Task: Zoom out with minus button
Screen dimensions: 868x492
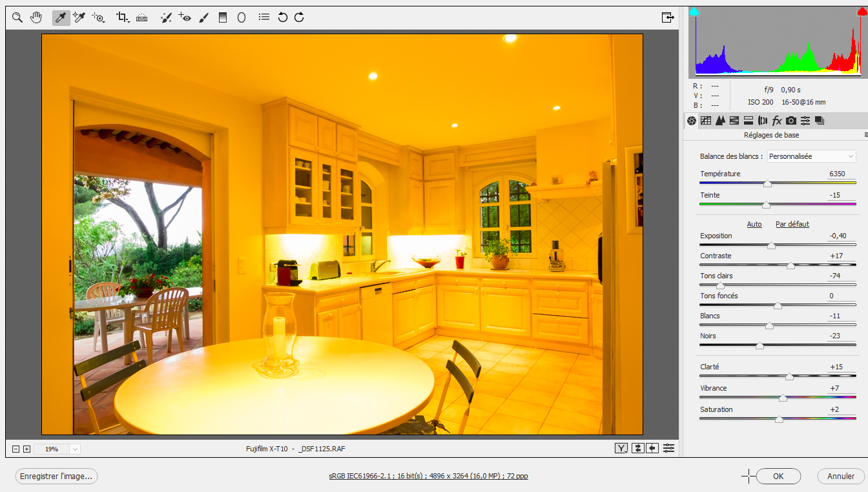Action: point(16,449)
